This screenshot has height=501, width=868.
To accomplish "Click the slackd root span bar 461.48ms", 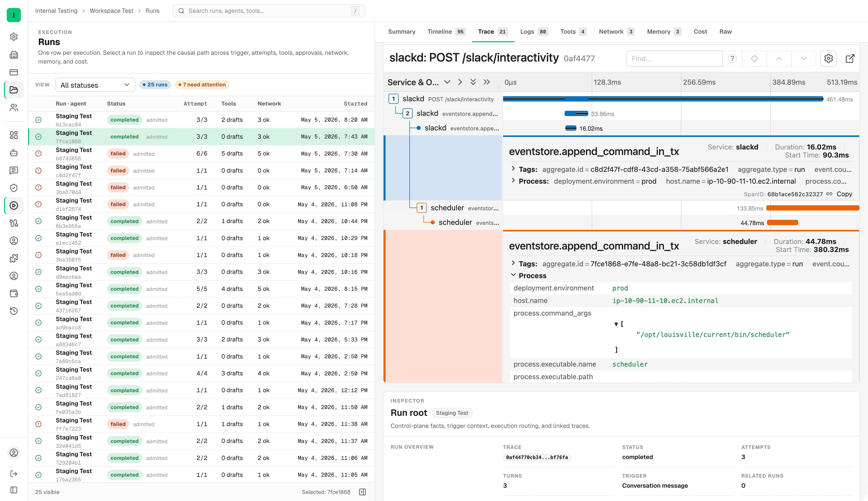I will click(663, 99).
